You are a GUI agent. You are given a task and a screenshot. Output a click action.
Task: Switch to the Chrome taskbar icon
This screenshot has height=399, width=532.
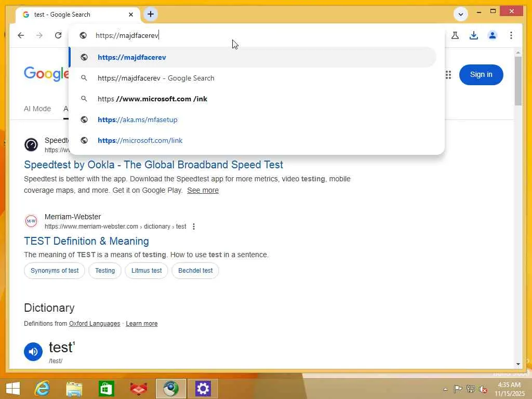170,389
